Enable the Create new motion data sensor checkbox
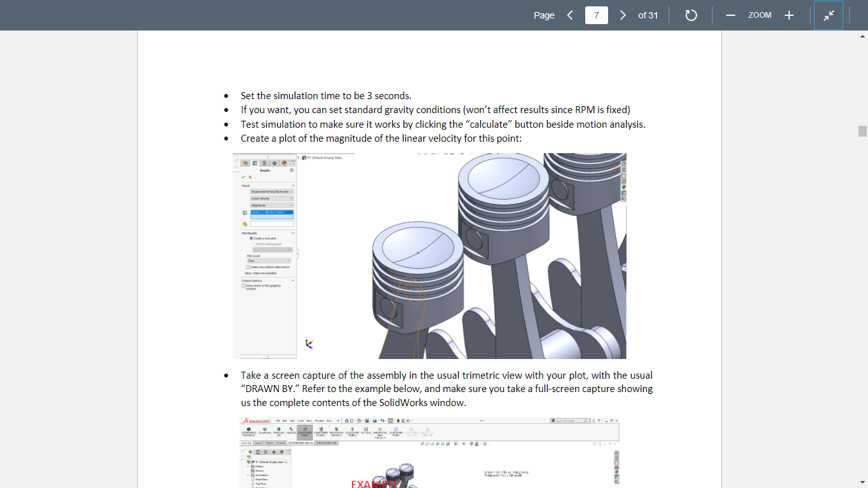 (x=247, y=267)
